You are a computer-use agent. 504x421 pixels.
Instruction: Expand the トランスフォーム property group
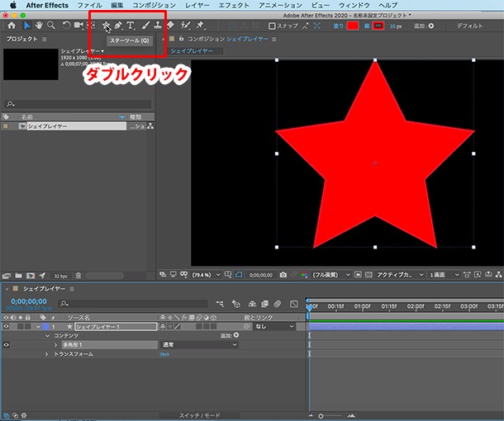[46, 354]
